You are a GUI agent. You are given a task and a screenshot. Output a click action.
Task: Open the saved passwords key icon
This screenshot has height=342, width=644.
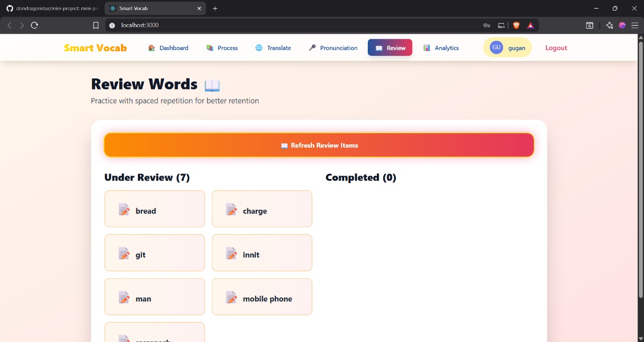(487, 25)
